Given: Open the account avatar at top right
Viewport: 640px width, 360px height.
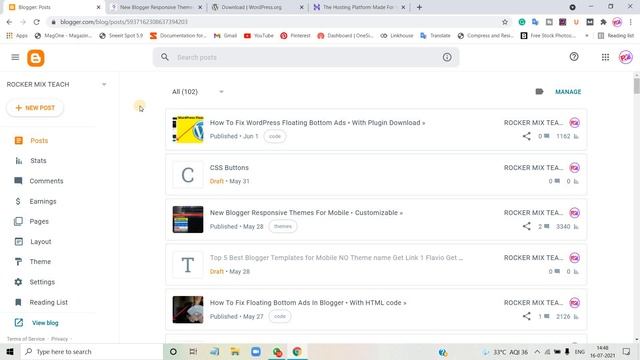Looking at the screenshot, I should pyautogui.click(x=625, y=57).
